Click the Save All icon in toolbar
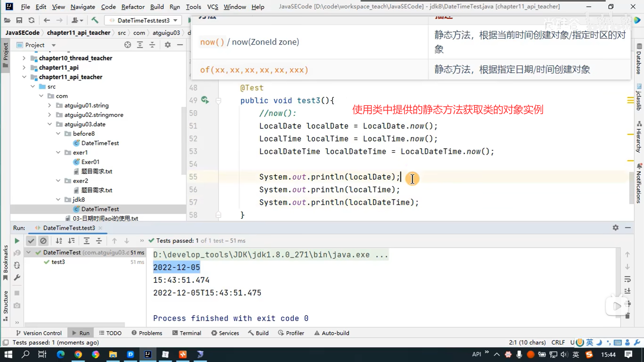The height and width of the screenshot is (362, 644). click(x=19, y=20)
